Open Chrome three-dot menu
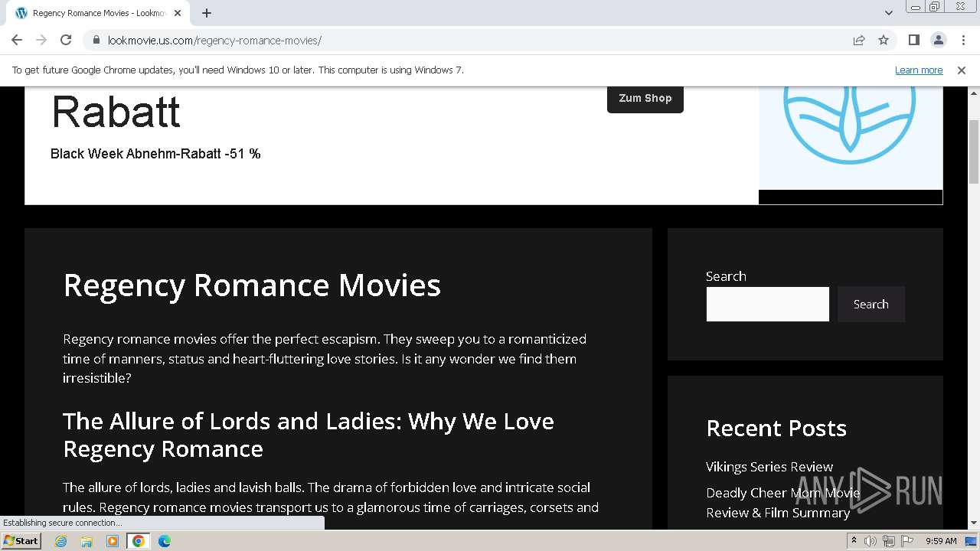Image resolution: width=980 pixels, height=551 pixels. (x=962, y=40)
